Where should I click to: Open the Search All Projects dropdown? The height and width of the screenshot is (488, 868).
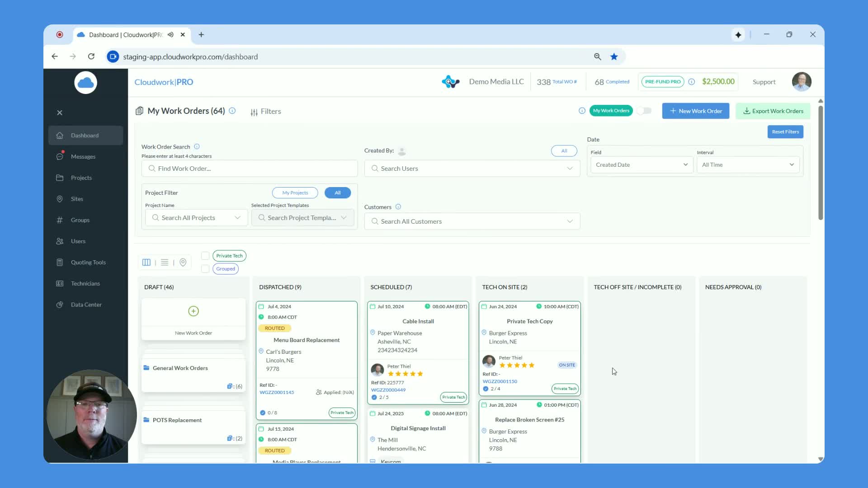click(x=197, y=218)
